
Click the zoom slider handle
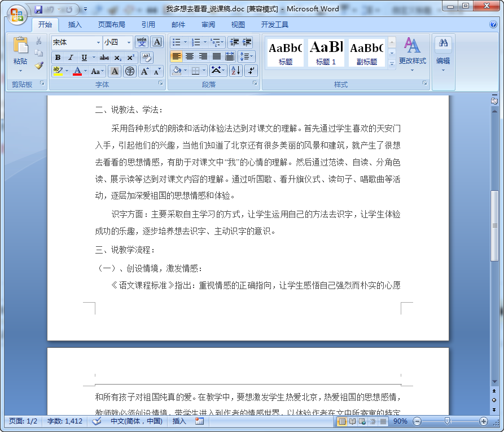point(447,421)
